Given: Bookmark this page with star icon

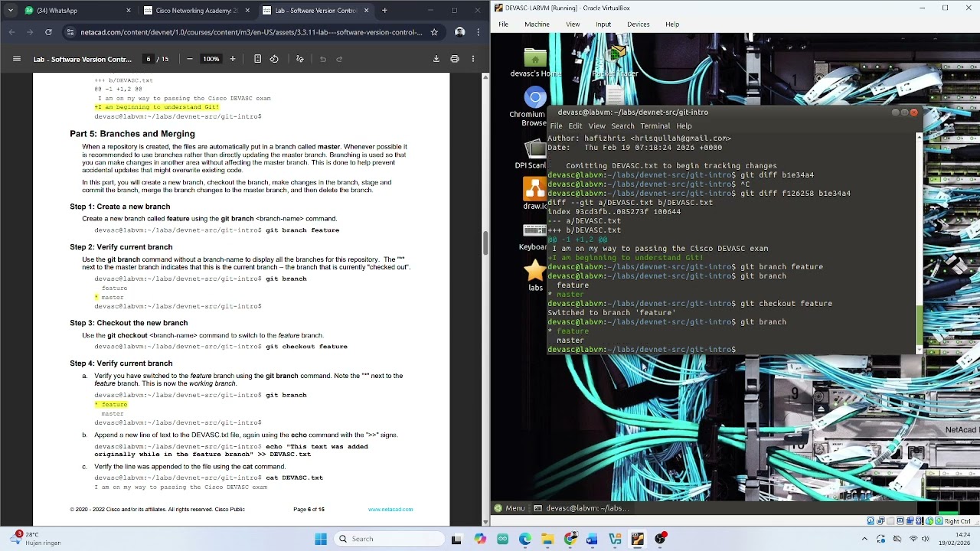Looking at the screenshot, I should (434, 32).
